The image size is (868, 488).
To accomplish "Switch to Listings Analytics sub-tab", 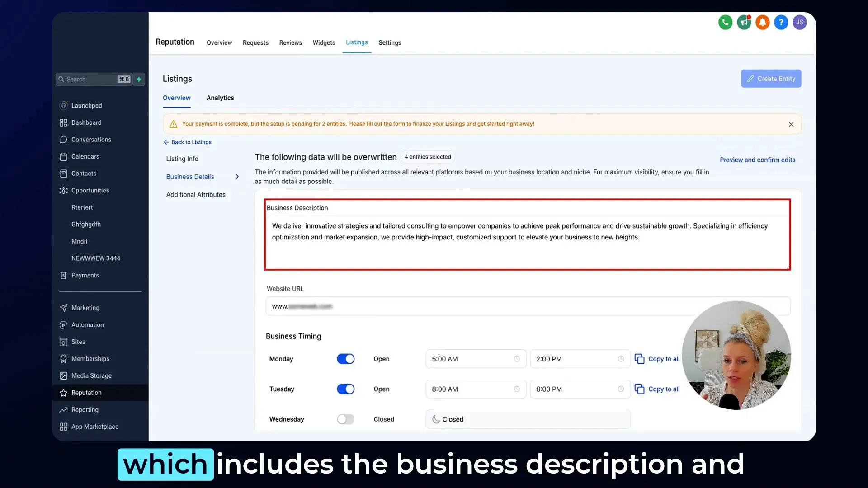I will (220, 98).
